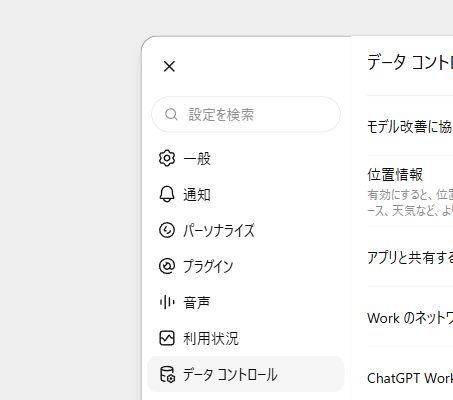Click the 利用状況 chart icon
This screenshot has width=453, height=400.
pos(167,338)
